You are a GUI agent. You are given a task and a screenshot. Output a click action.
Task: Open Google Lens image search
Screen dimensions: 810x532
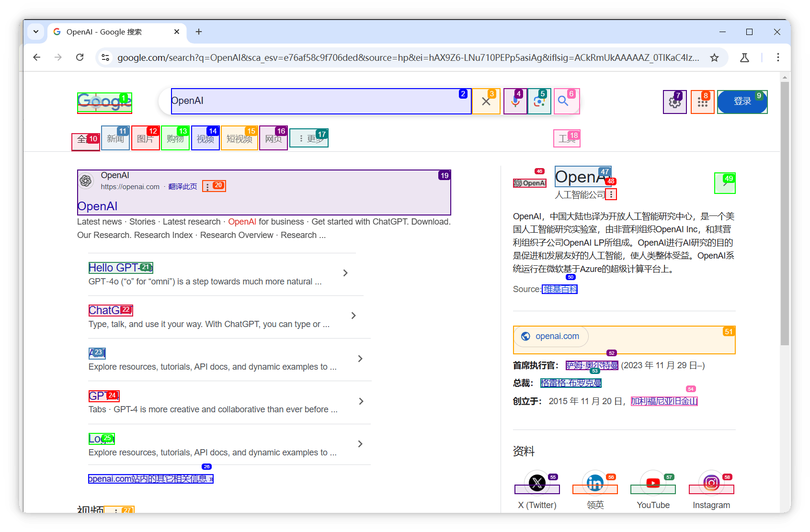click(539, 101)
